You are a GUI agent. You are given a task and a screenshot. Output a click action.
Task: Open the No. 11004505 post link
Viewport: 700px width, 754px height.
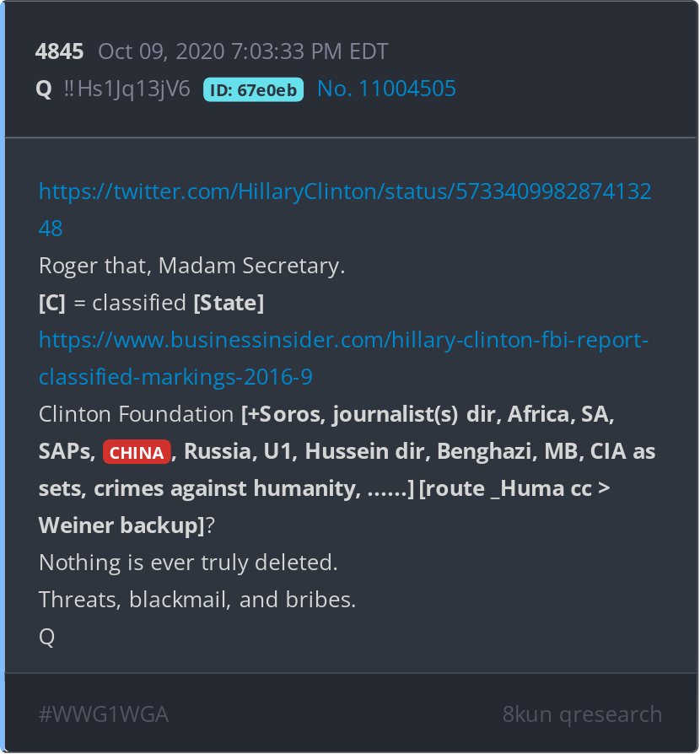386,89
